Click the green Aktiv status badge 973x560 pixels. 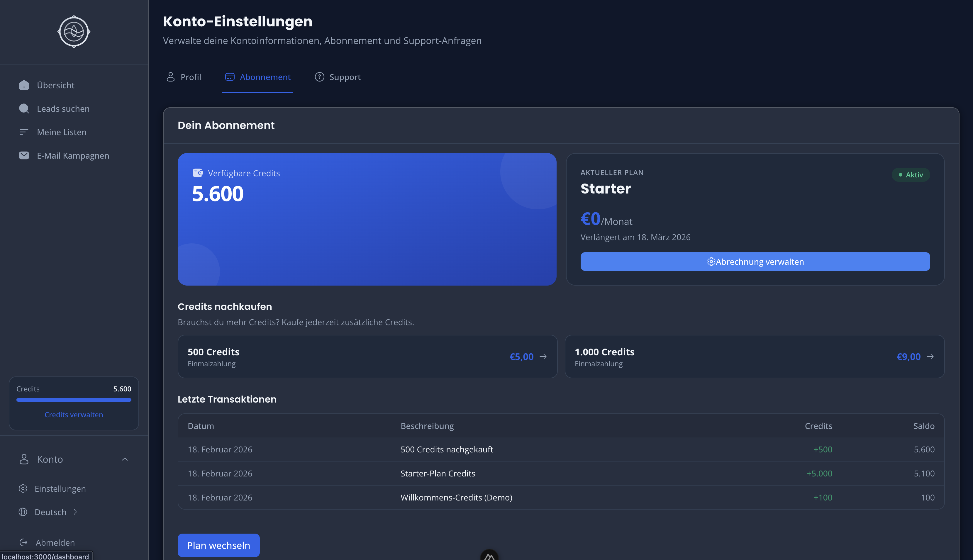910,175
